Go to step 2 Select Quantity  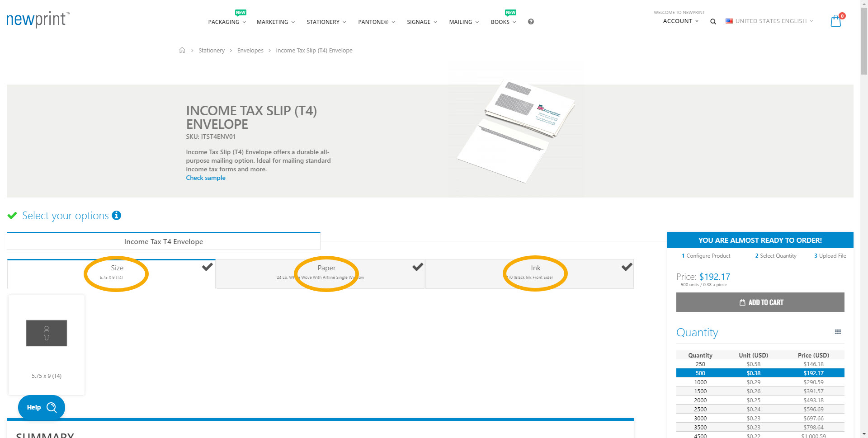(776, 256)
